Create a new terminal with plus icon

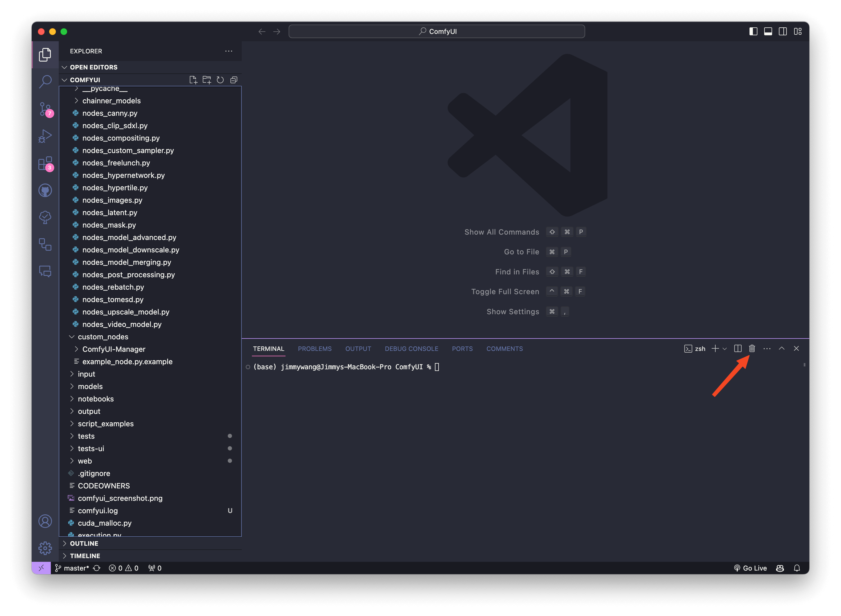tap(715, 348)
